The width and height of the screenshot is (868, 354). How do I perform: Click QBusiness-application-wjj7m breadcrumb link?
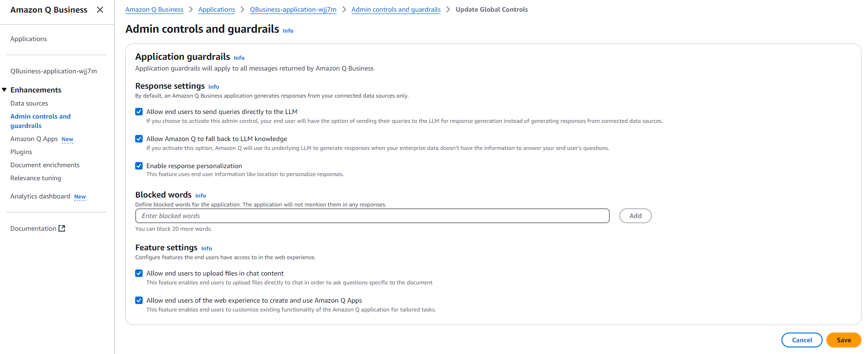click(x=293, y=9)
